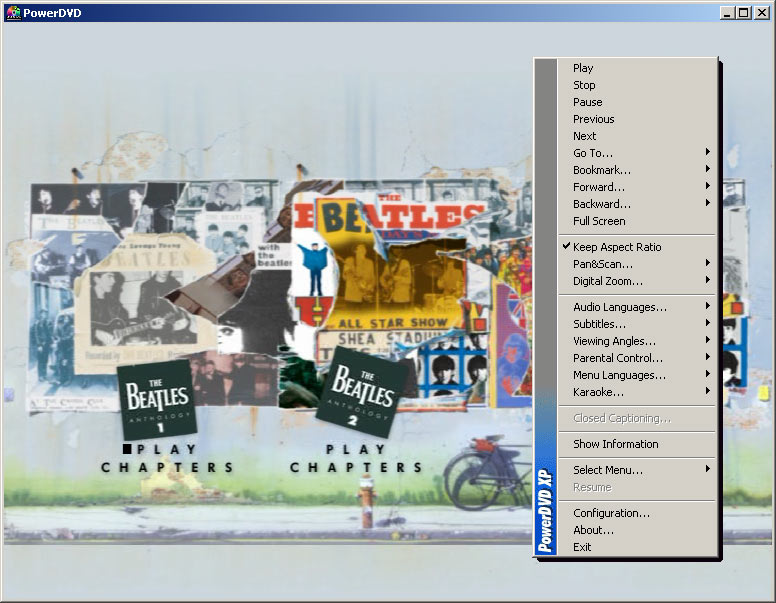
Task: Expand the Forward submenu arrow
Action: 708,186
